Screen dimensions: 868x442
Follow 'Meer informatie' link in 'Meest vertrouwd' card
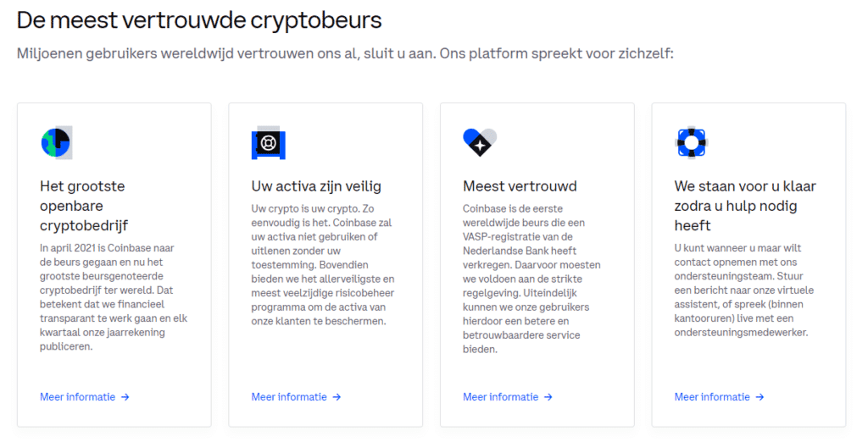click(x=500, y=397)
